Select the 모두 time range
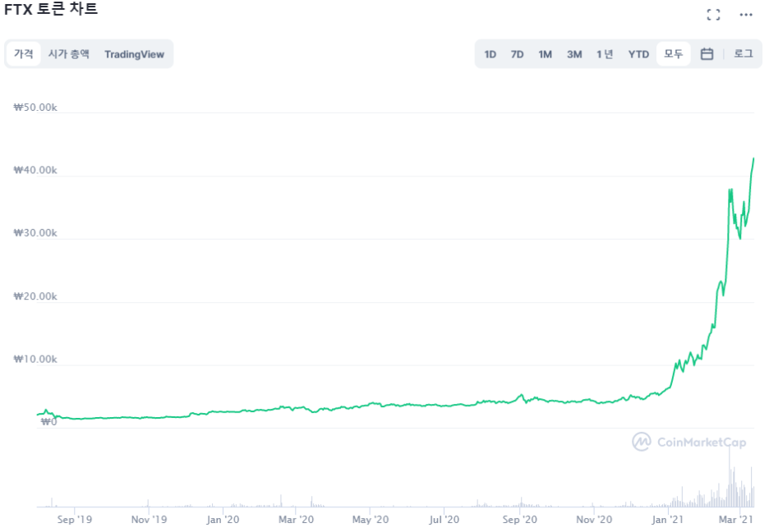 (x=674, y=54)
